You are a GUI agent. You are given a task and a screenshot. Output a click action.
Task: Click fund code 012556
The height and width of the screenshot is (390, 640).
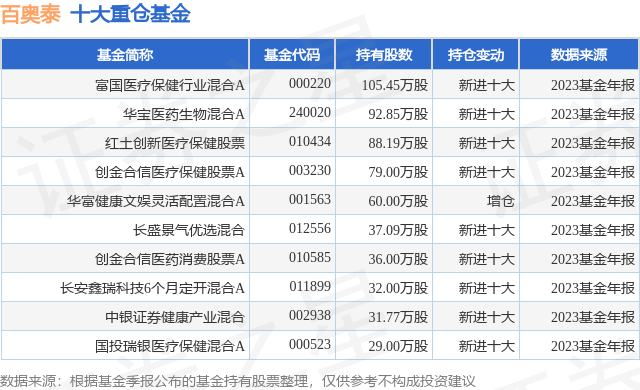[x=310, y=228]
